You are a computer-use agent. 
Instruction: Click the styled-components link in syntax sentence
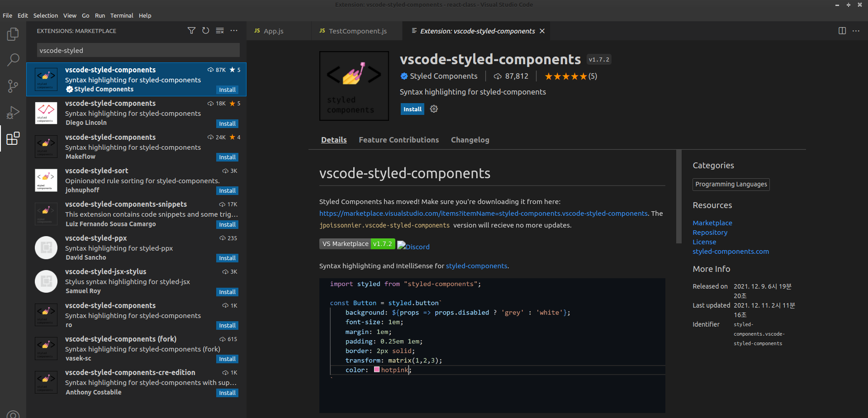476,266
